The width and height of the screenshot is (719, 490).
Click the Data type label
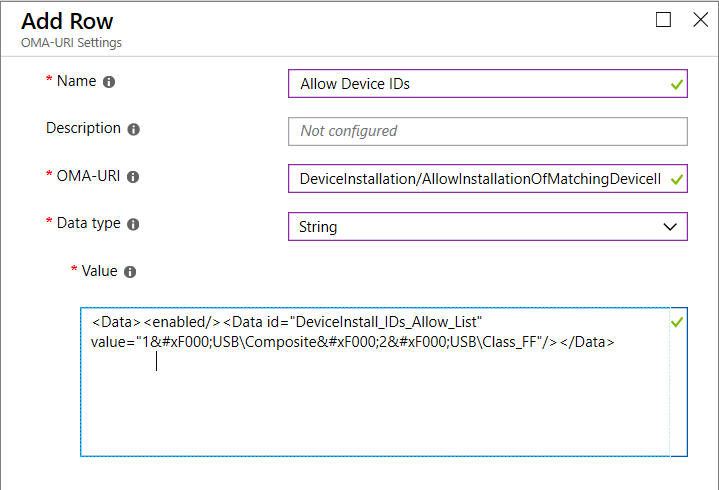point(89,223)
